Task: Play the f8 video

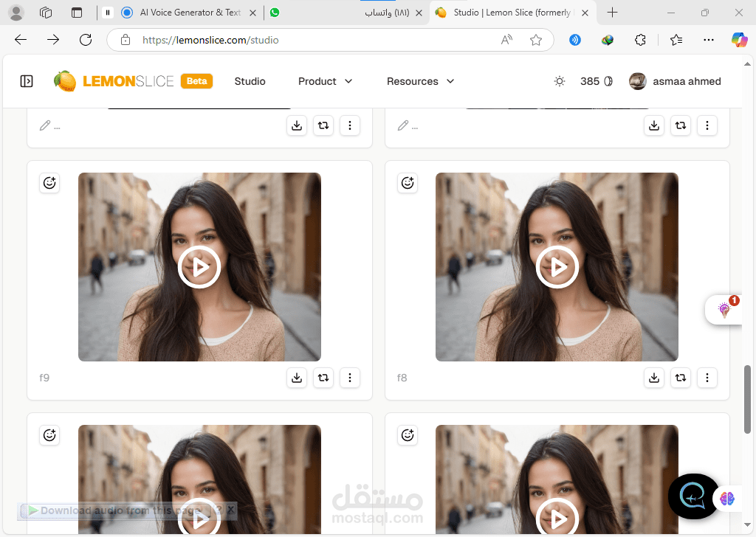Action: (x=557, y=267)
